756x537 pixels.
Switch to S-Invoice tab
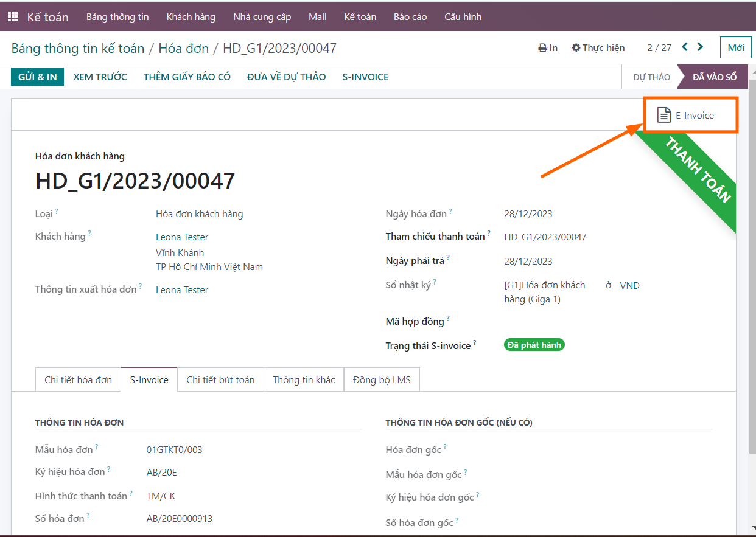pos(149,379)
